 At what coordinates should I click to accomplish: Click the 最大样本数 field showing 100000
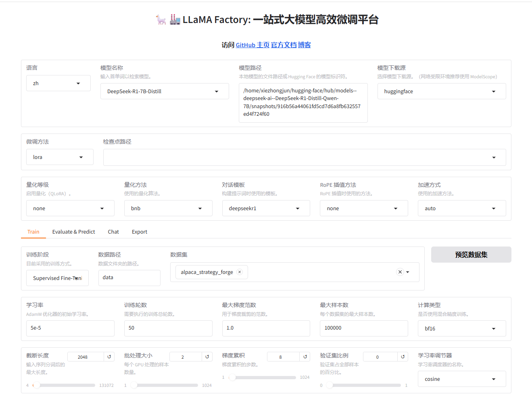[x=364, y=328]
